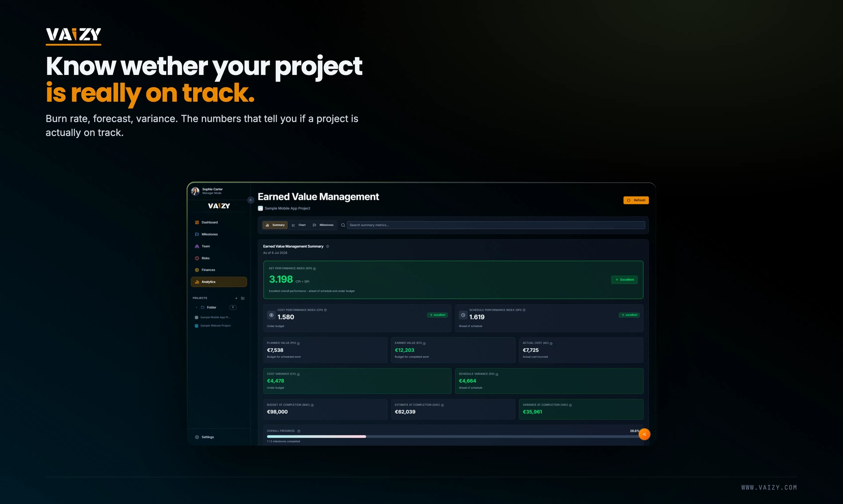The height and width of the screenshot is (504, 843).
Task: Select Analytics in the sidebar
Action: tap(219, 282)
